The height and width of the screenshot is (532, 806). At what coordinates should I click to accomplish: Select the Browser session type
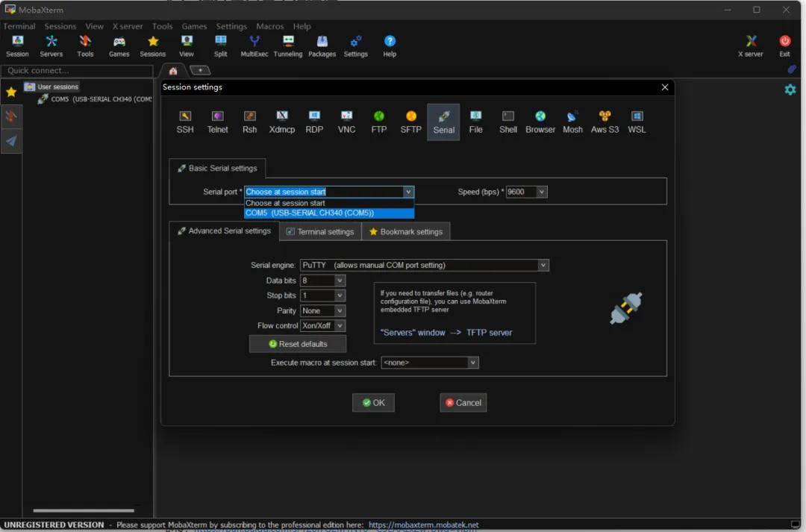point(540,122)
